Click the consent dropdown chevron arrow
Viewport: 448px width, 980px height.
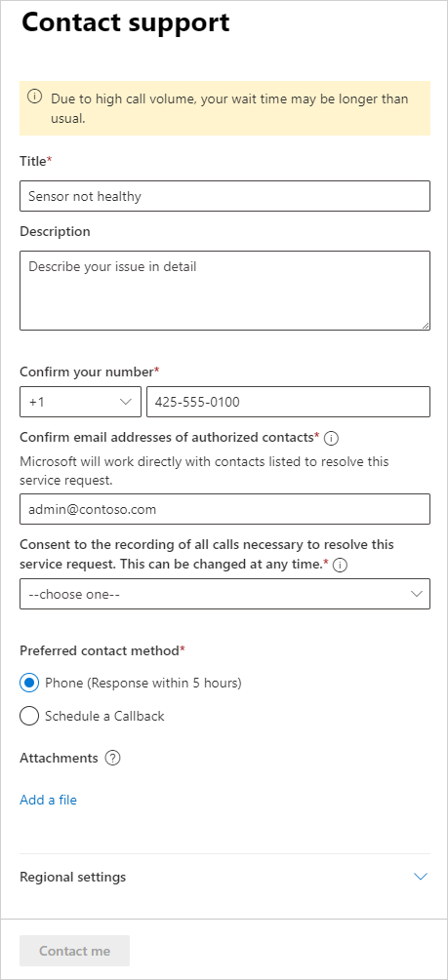(417, 594)
